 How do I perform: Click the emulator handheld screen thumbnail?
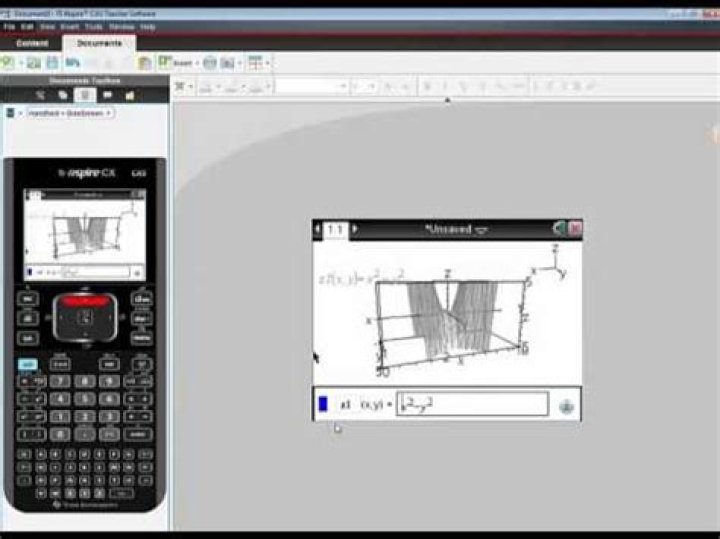pyautogui.click(x=85, y=234)
